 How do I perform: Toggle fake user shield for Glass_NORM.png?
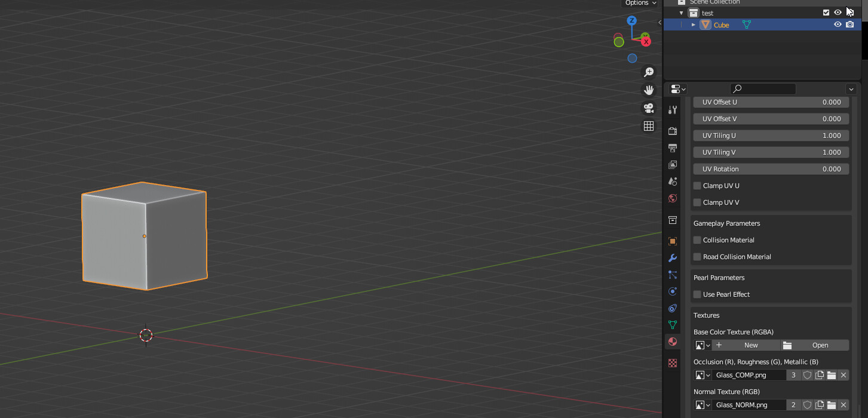[807, 405]
